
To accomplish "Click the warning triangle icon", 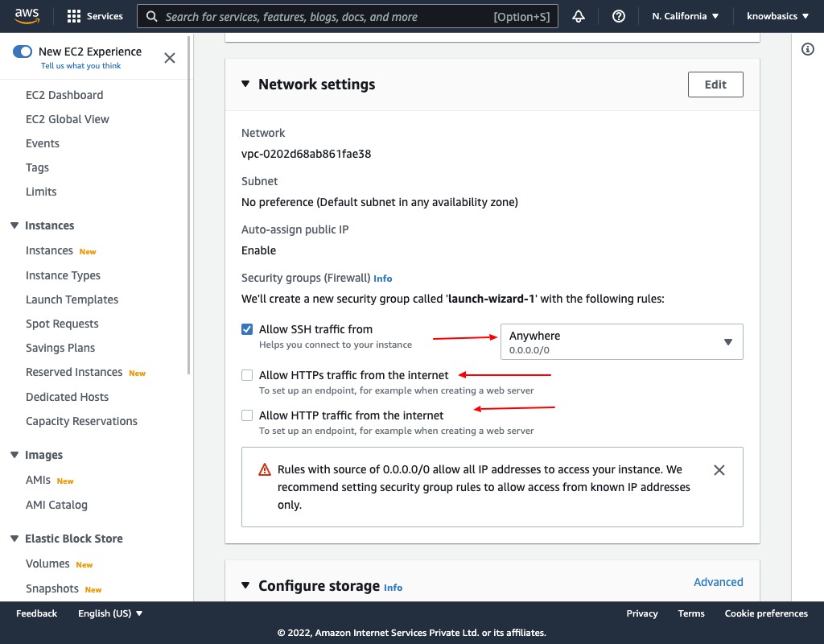I will click(x=264, y=469).
